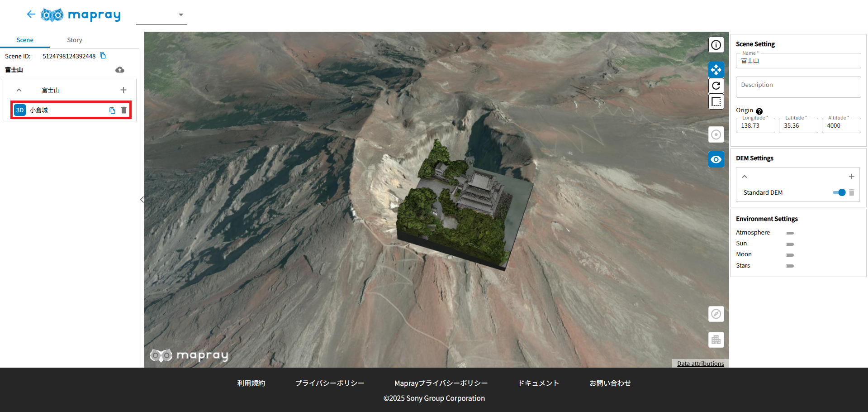Click the compass icon on the map
This screenshot has width=868, height=412.
[x=716, y=314]
